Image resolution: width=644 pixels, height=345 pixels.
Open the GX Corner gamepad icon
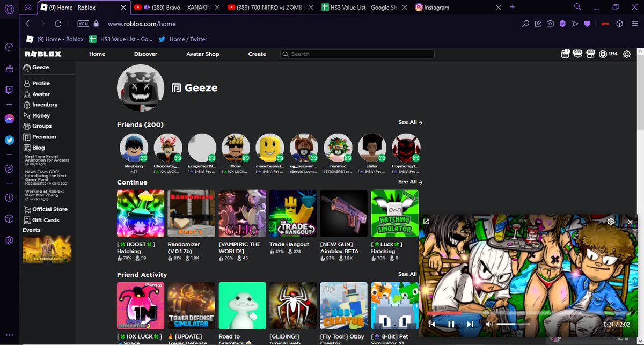coord(27,8)
